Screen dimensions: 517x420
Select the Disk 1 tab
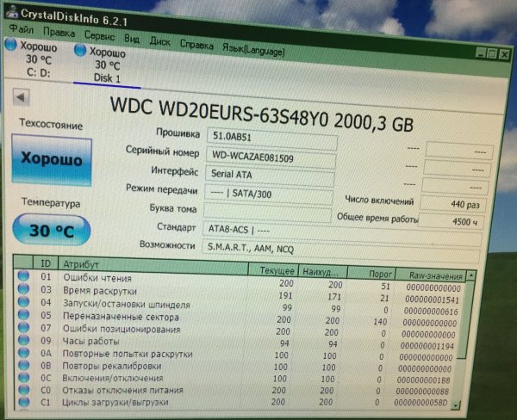tap(107, 65)
